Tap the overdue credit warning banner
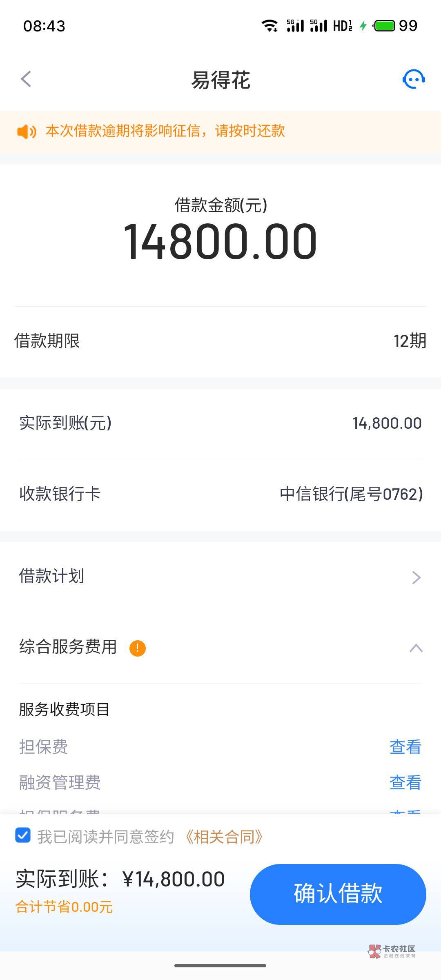This screenshot has width=441, height=980. coord(220,131)
